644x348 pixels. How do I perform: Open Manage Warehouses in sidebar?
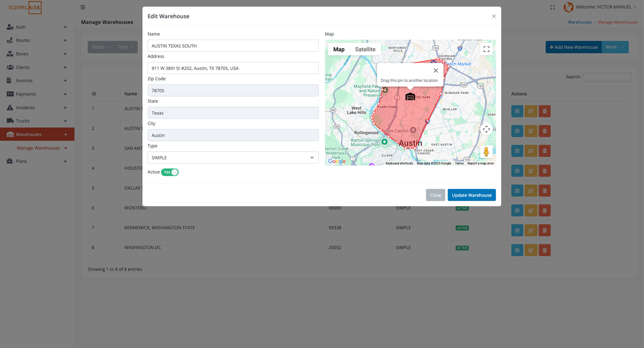tap(38, 148)
